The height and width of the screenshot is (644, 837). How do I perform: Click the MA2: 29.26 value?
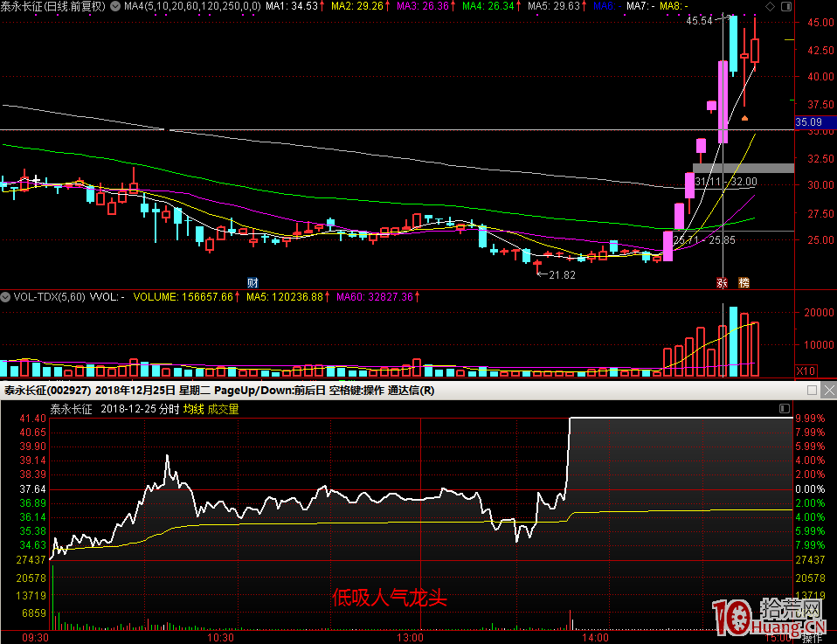pos(357,6)
